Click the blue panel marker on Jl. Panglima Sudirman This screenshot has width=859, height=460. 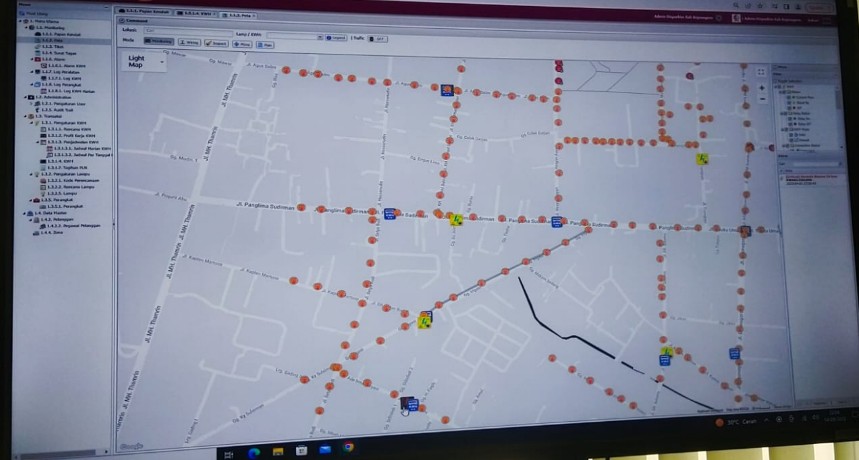[x=390, y=214]
